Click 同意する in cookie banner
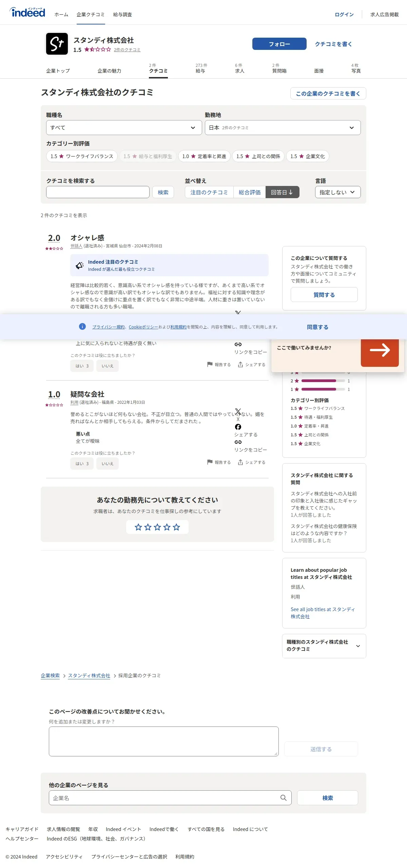This screenshot has width=407, height=868. 317,327
